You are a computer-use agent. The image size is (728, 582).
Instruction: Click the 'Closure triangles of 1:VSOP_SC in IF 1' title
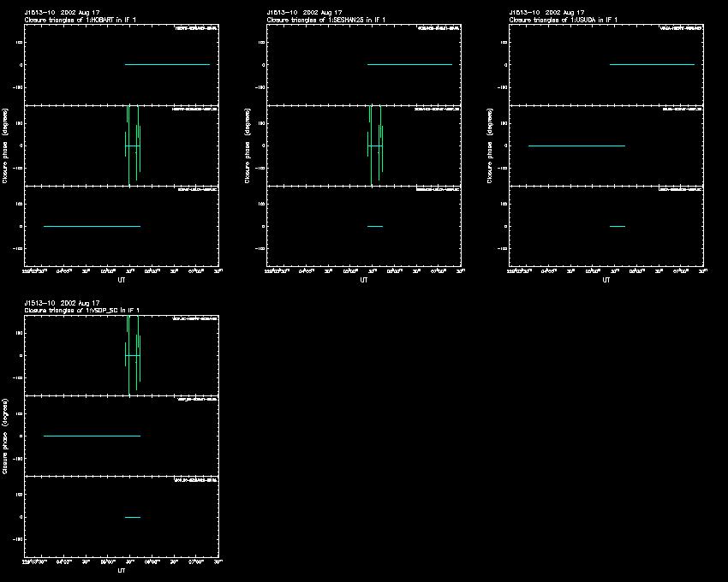[x=82, y=310]
